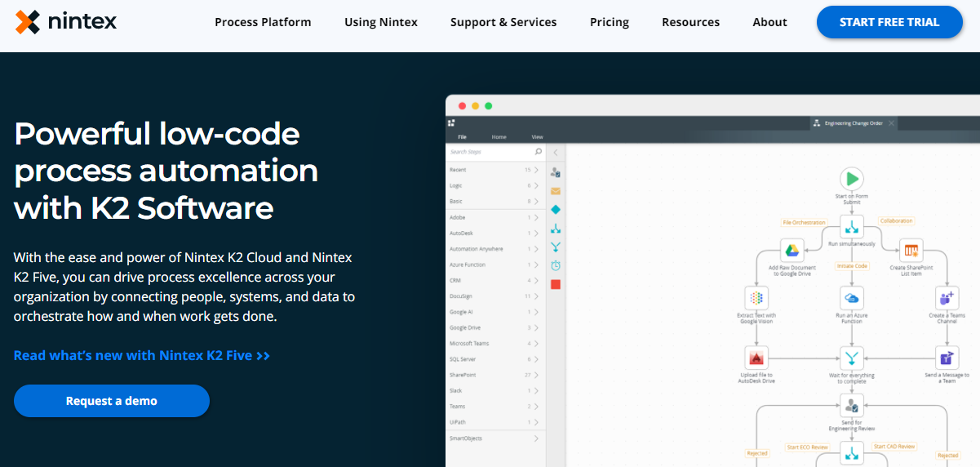The image size is (980, 467).
Task: Click the Collaboration label
Action: tap(897, 220)
